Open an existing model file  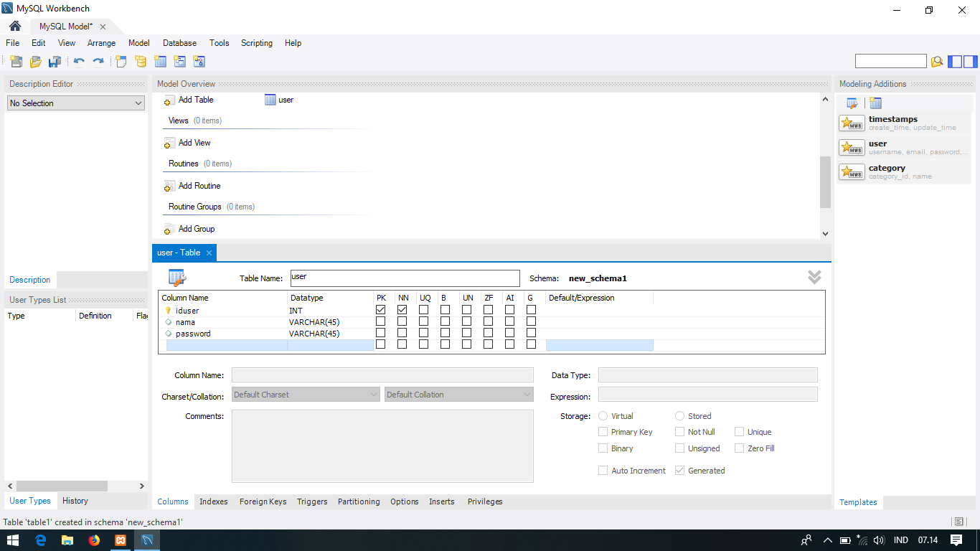click(x=34, y=61)
